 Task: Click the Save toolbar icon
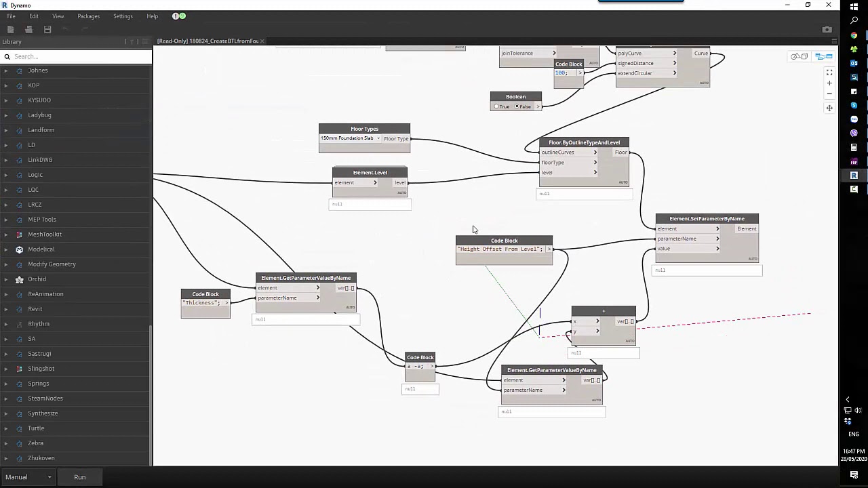[47, 29]
